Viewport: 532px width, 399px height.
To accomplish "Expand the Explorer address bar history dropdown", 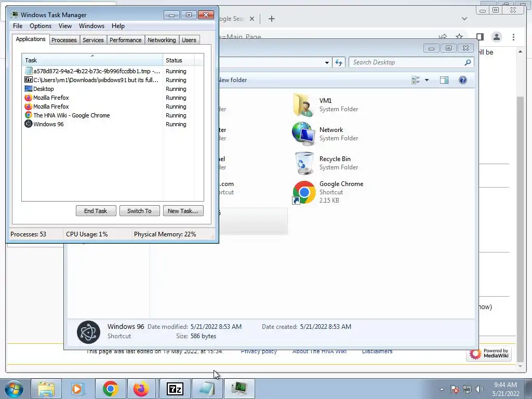I will (x=327, y=63).
